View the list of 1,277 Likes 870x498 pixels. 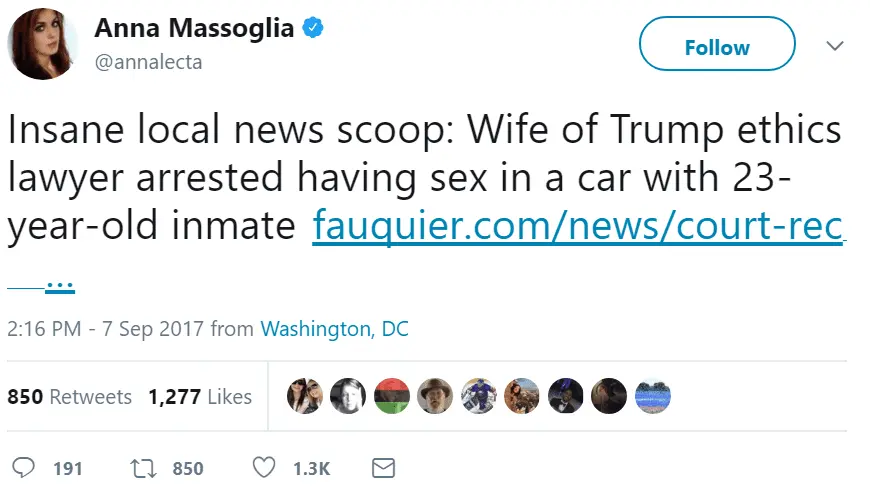[199, 397]
